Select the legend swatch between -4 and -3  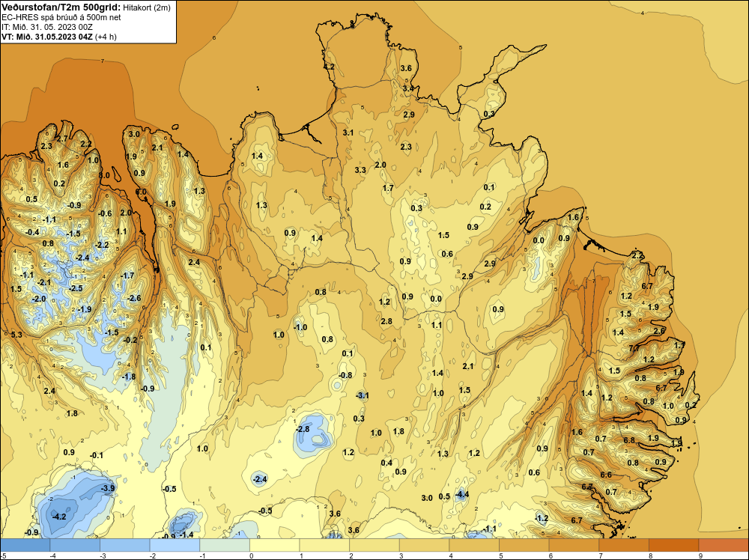75,545
